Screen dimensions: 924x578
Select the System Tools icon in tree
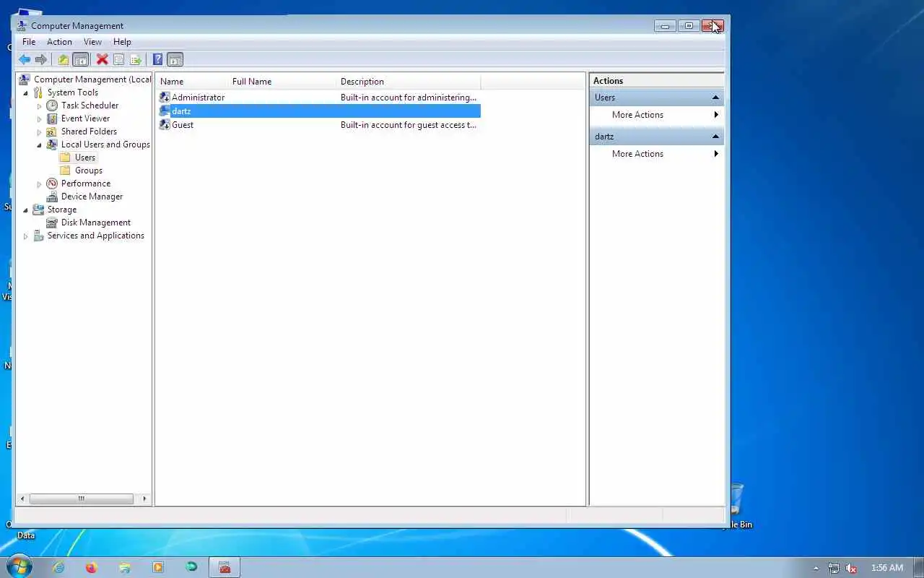pos(38,92)
